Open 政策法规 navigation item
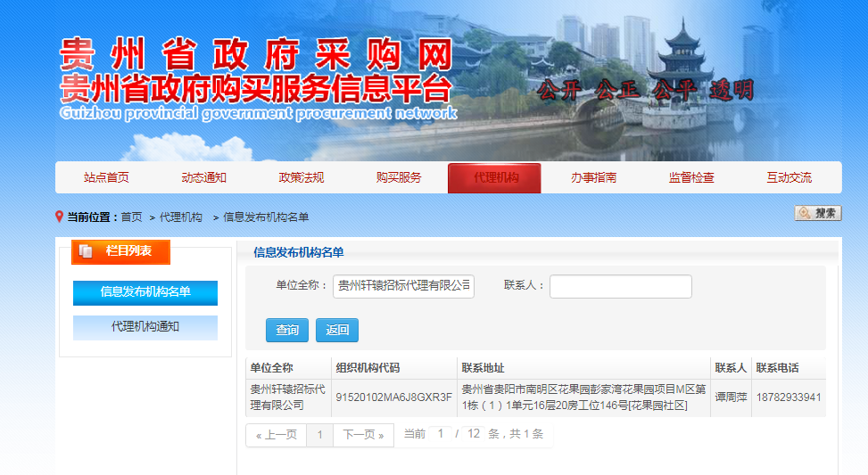868x475 pixels. click(x=302, y=177)
